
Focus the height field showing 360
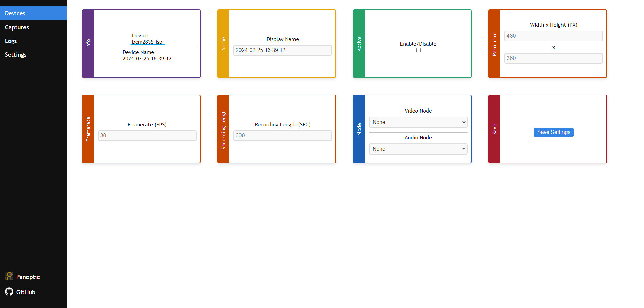(x=553, y=58)
